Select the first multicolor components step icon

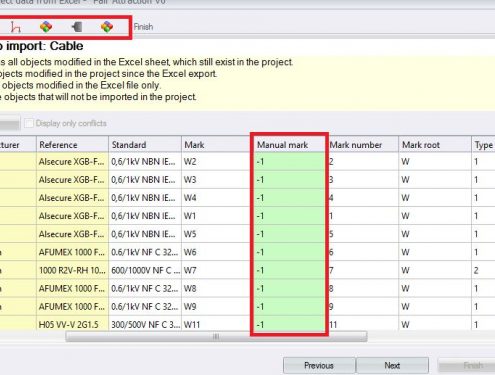pos(46,27)
